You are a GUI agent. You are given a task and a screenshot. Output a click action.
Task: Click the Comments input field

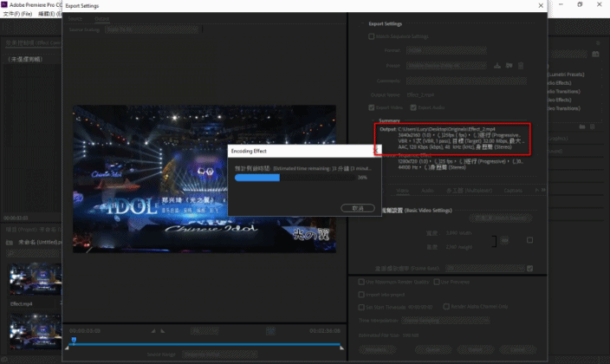click(x=466, y=81)
